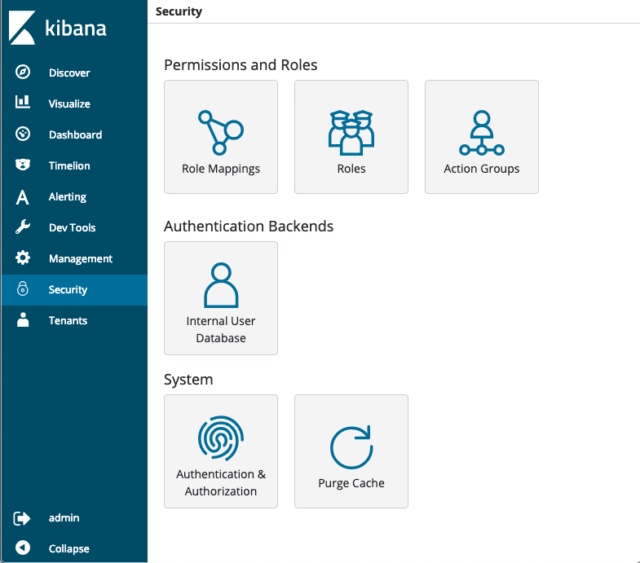Click the Roles tile label
Screen dimensions: 640x563
pyautogui.click(x=351, y=169)
